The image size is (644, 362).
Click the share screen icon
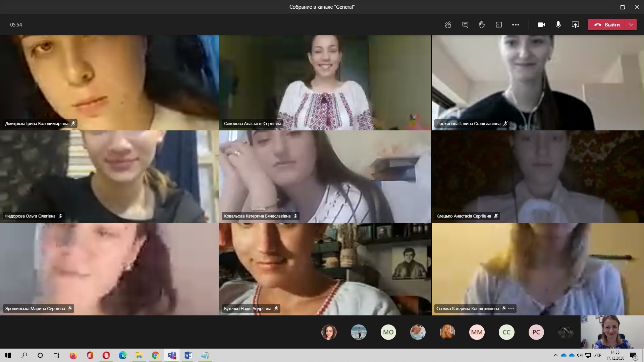click(x=575, y=25)
